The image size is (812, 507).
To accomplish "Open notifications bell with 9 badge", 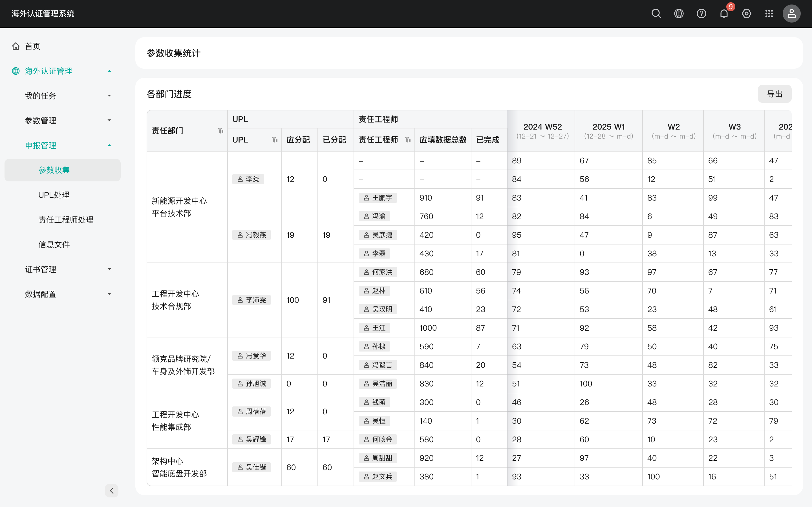I will coord(724,14).
